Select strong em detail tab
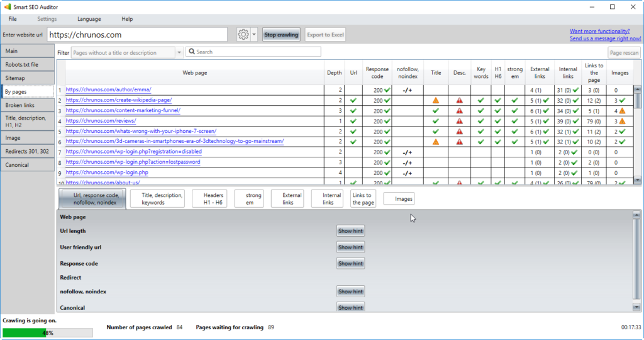644x340 pixels. (x=249, y=199)
